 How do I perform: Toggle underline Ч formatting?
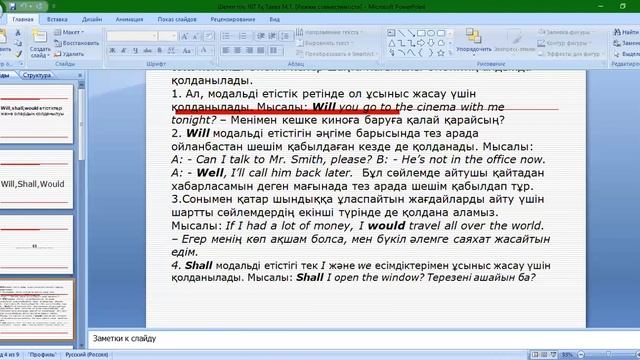pyautogui.click(x=136, y=51)
